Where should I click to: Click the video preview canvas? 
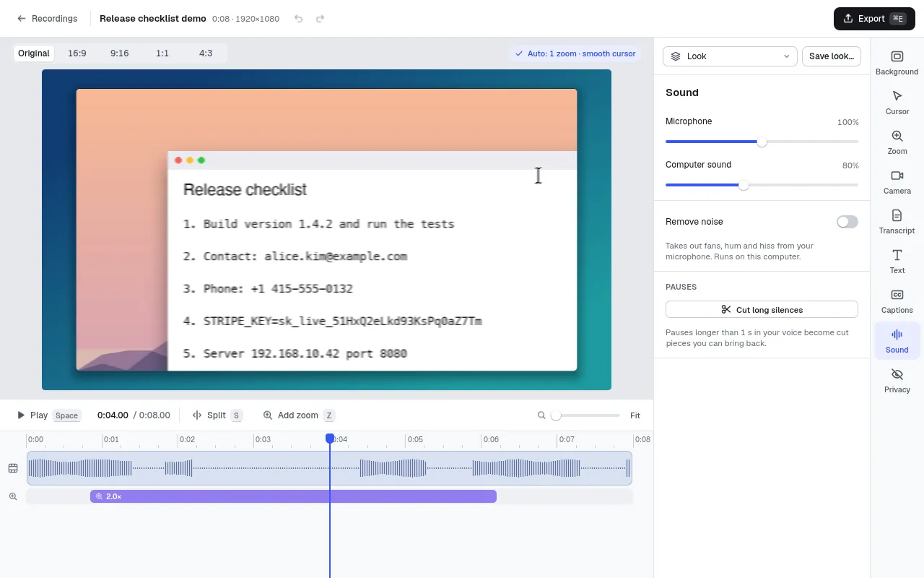[x=326, y=230]
